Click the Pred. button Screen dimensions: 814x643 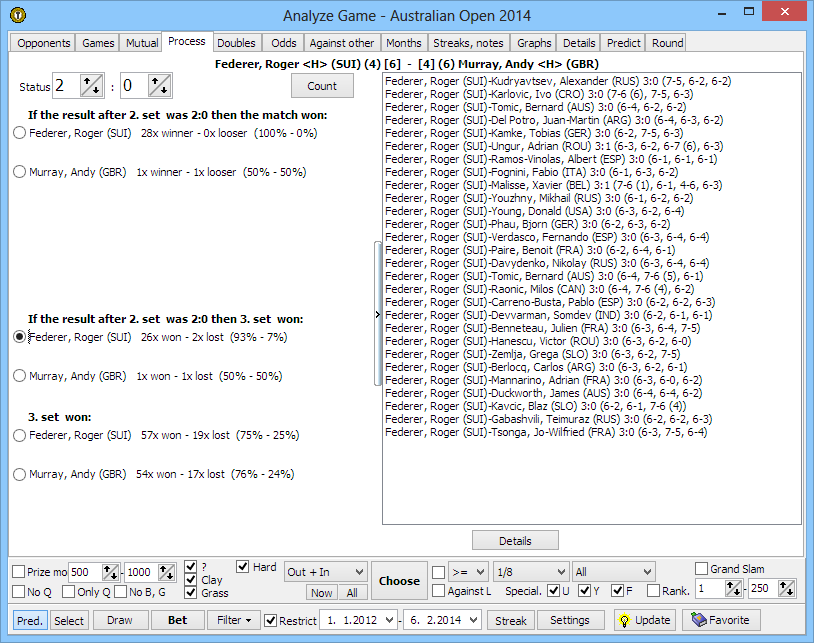pyautogui.click(x=30, y=620)
